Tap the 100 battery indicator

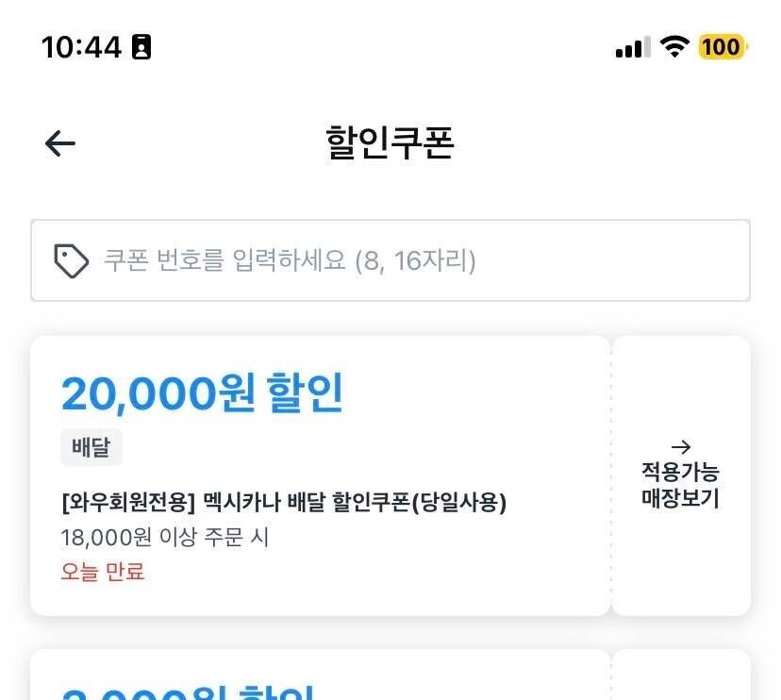click(x=721, y=46)
